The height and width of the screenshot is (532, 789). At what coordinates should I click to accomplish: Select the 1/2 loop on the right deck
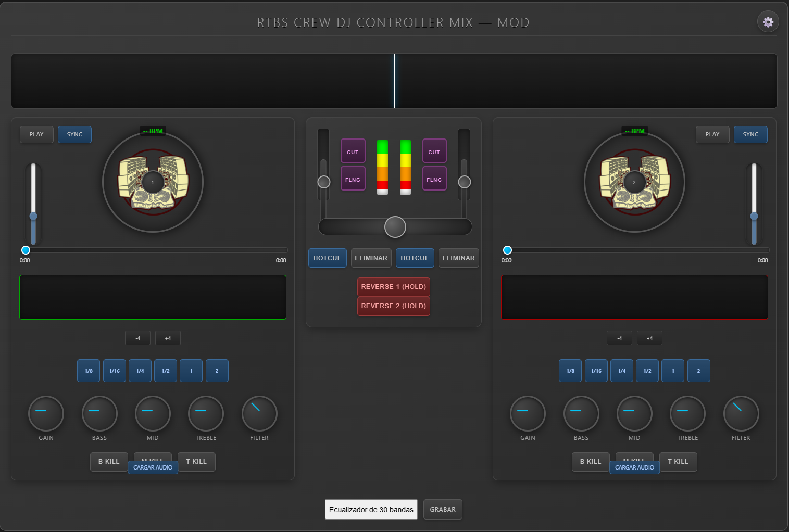(x=647, y=370)
